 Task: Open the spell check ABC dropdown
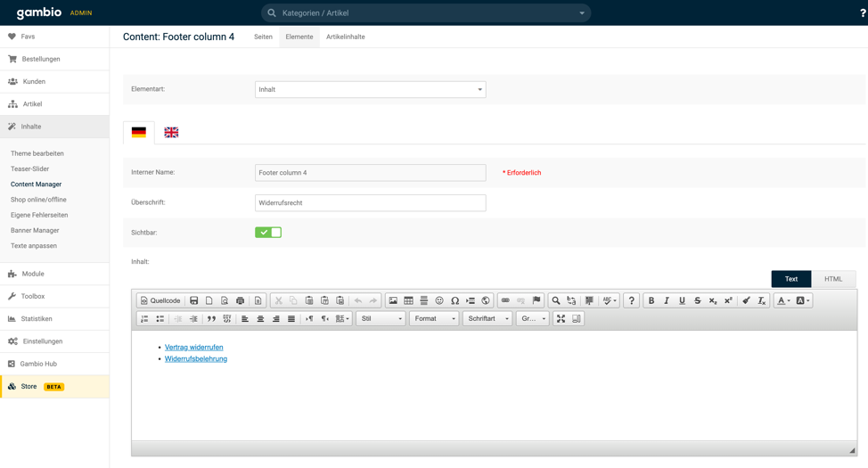[610, 300]
